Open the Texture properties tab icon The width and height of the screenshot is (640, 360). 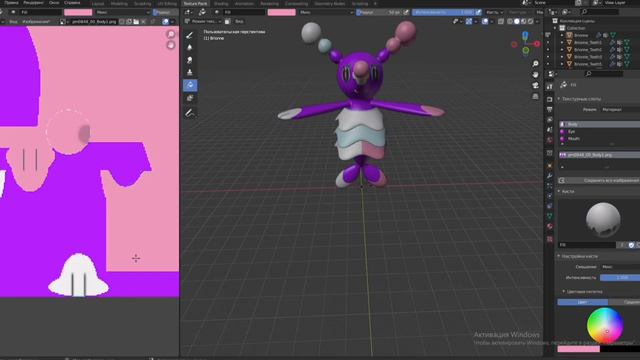click(x=549, y=239)
